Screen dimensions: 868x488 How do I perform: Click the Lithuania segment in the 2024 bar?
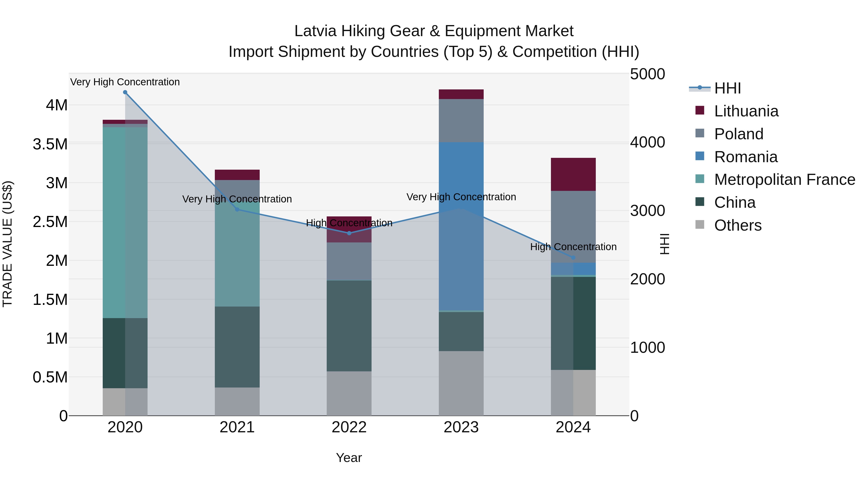[x=573, y=174]
